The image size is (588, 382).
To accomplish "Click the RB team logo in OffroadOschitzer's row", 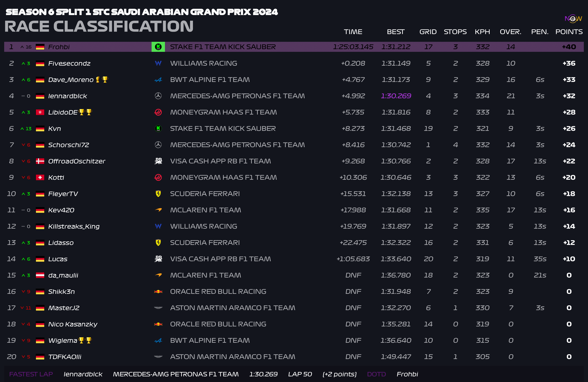I will [x=158, y=161].
